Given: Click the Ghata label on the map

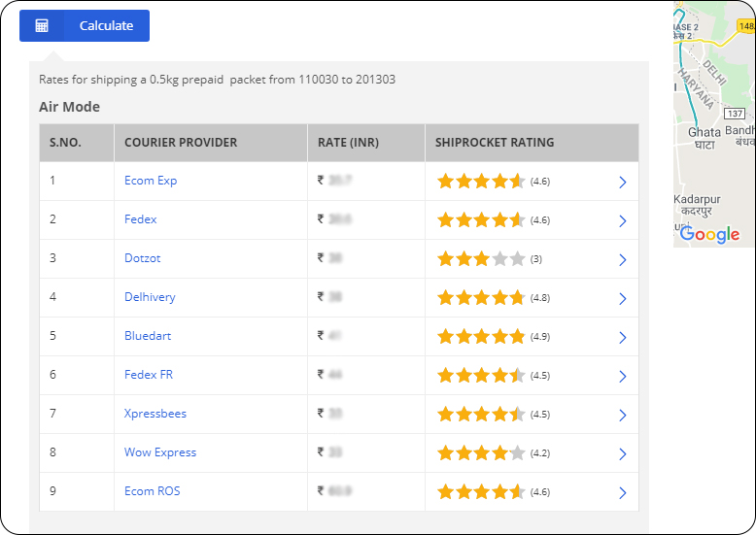Looking at the screenshot, I should point(704,132).
